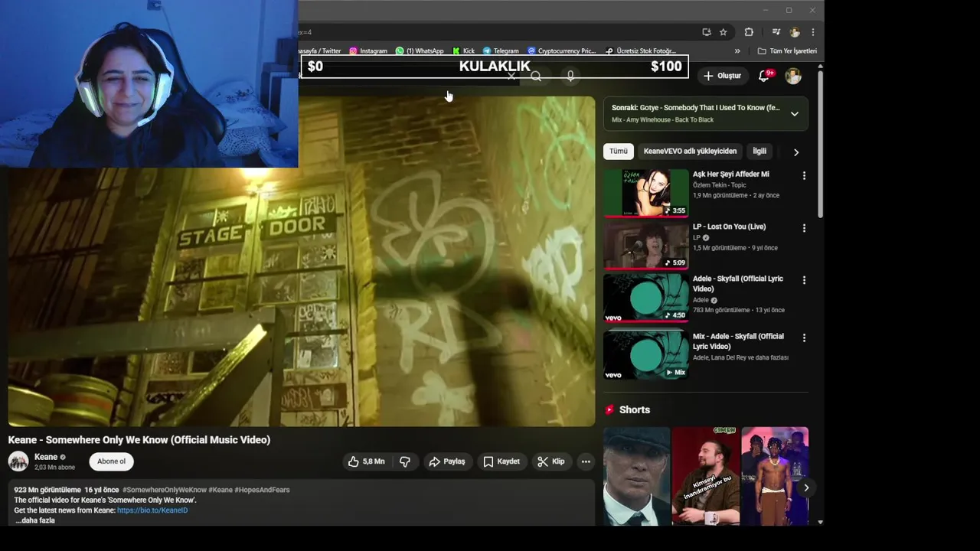Open options for Mix - Adele - Skyfall
The height and width of the screenshot is (551, 980).
pyautogui.click(x=804, y=337)
